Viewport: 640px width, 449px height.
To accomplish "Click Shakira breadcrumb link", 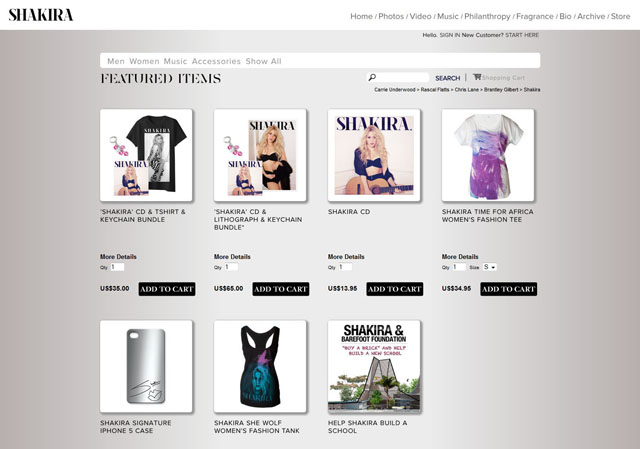I will pos(532,89).
